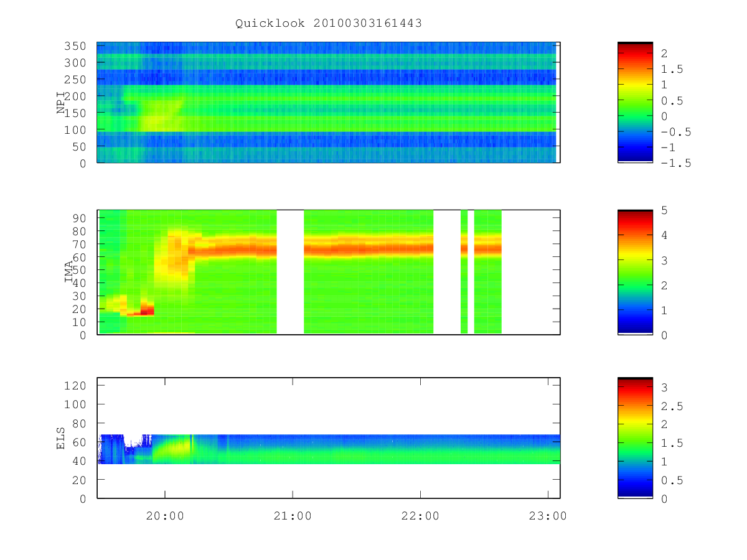The height and width of the screenshot is (560, 747).
Task: Click IMA colorbar value 5
Action: 664,210
